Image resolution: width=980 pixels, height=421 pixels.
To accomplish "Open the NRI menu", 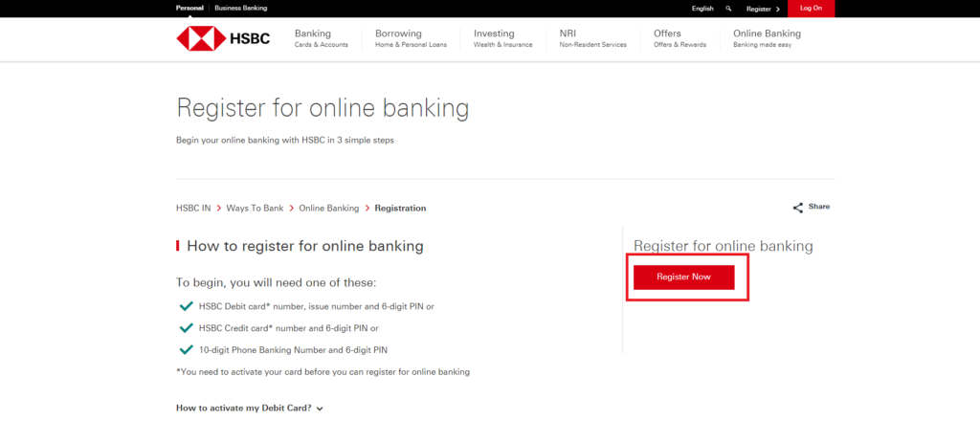I will 592,38.
